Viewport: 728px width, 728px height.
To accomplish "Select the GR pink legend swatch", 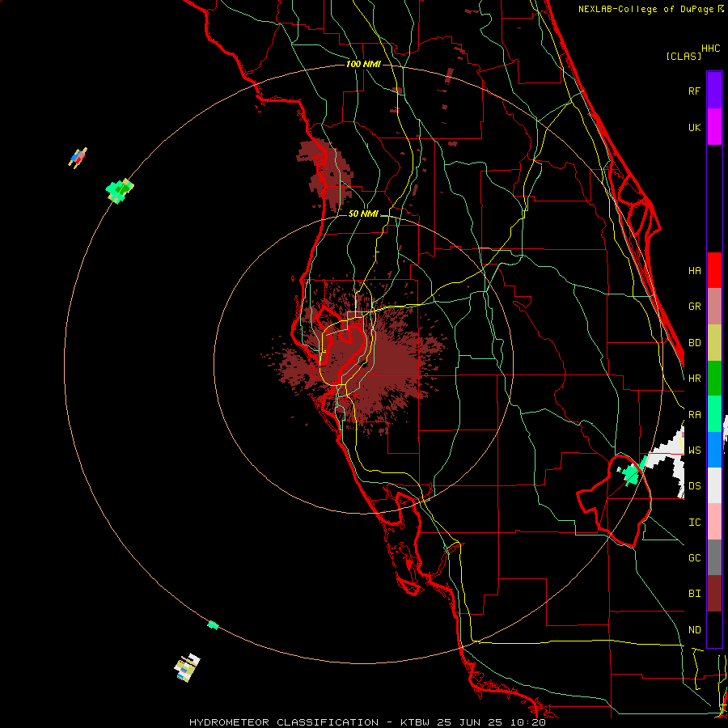I will pyautogui.click(x=714, y=307).
